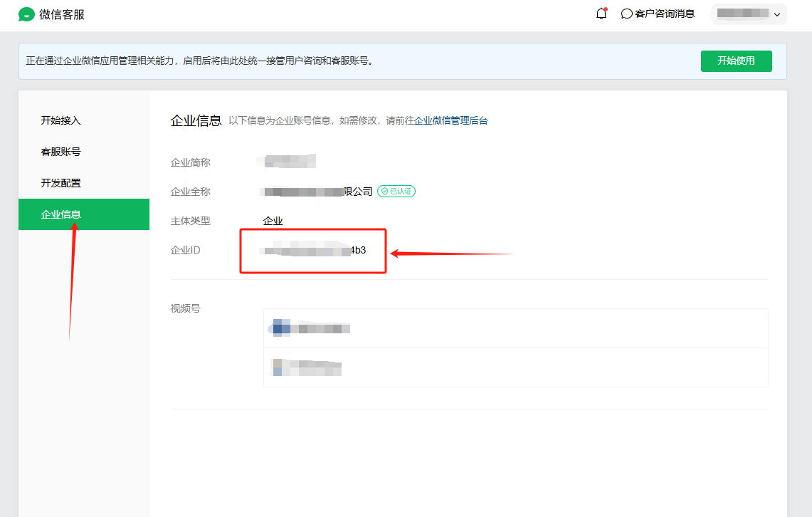The image size is (812, 517).
Task: Go to 客服账号 in the sidebar
Action: click(60, 152)
